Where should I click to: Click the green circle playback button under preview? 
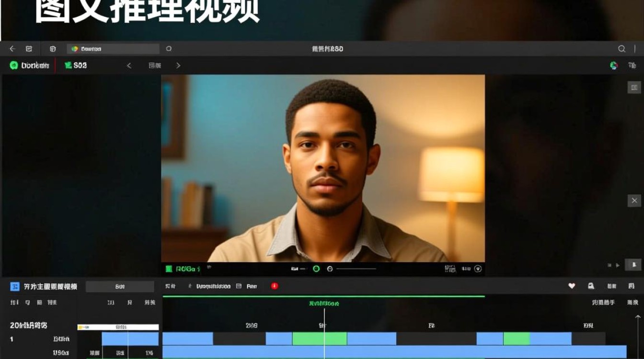tap(316, 269)
